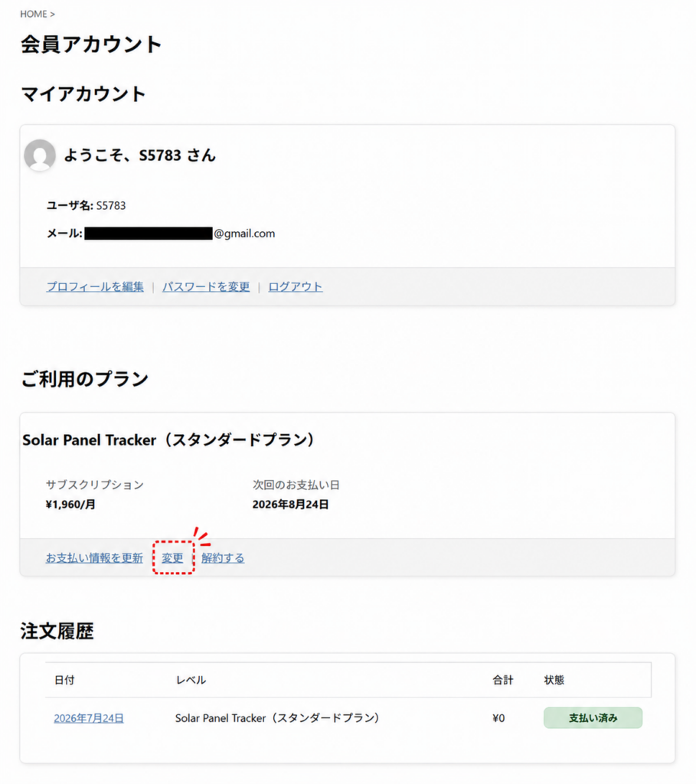This screenshot has height=784, width=696.
Task: Click the ¥1,960/月 subscription price
Action: [x=70, y=504]
